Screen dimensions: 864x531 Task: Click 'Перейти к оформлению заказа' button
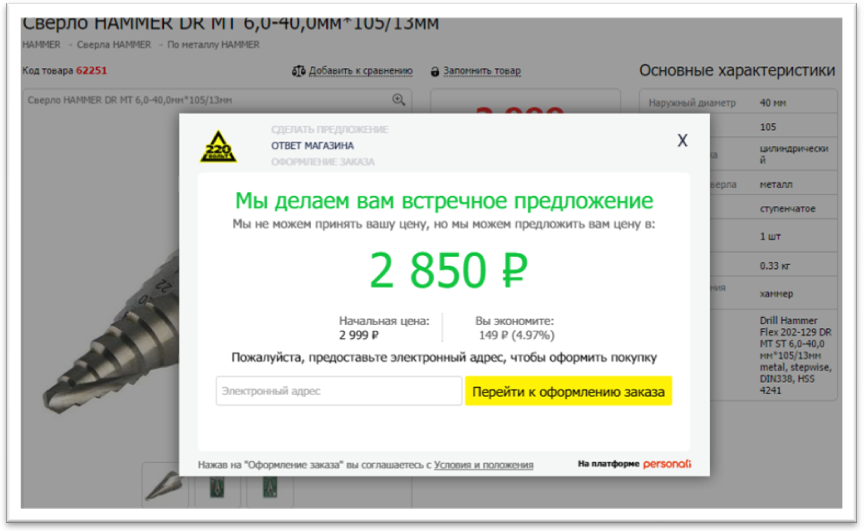[x=568, y=391]
